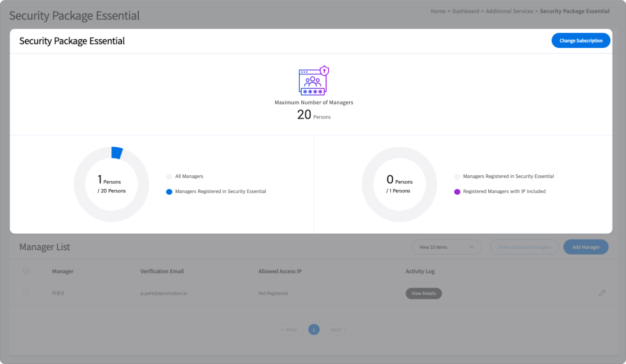Click the Add Manager button
Screen dimensions: 626x364
point(586,247)
